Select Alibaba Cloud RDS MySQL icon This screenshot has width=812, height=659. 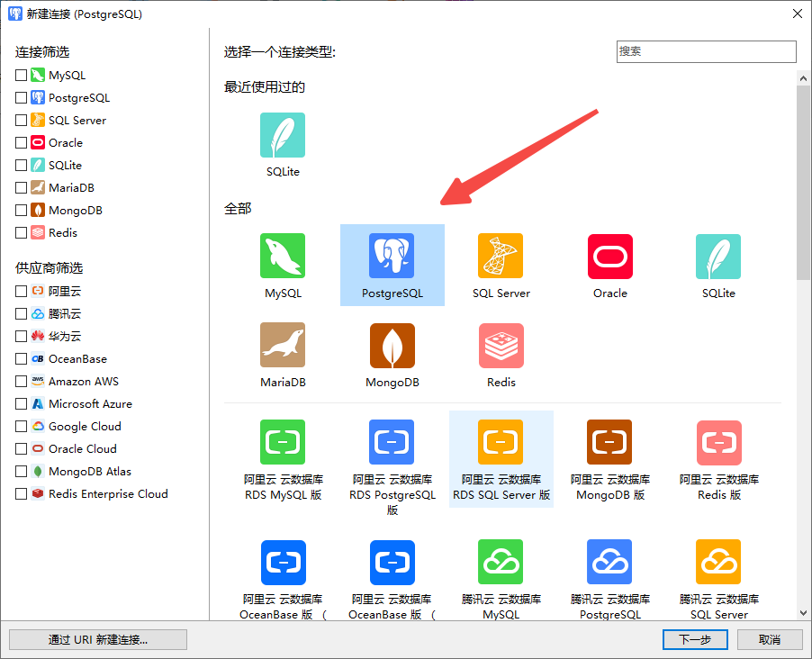click(283, 442)
